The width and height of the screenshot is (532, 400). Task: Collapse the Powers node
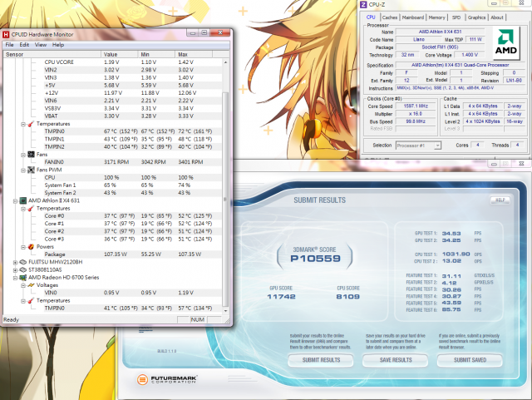(x=23, y=247)
